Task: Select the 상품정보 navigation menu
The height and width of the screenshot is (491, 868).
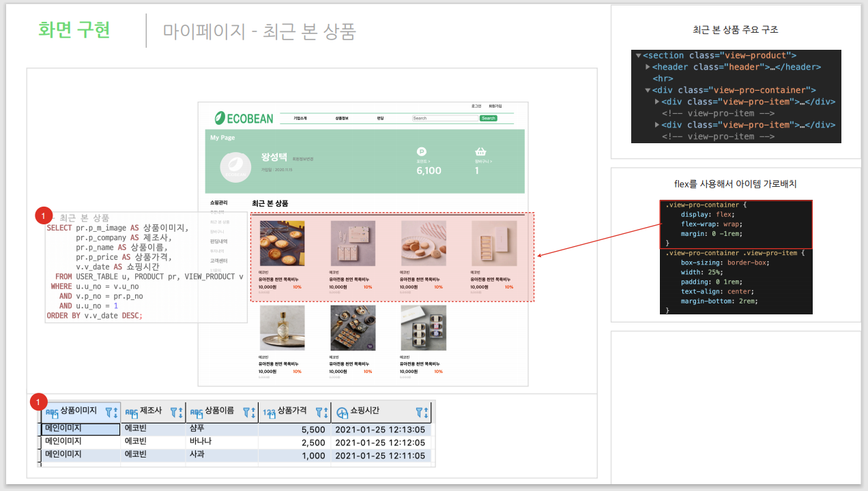Action: coord(343,118)
